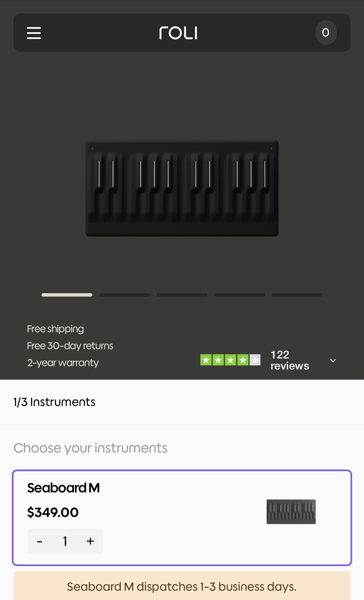The image size is (364, 600).
Task: Jump to the second carousel slide
Action: pos(124,295)
